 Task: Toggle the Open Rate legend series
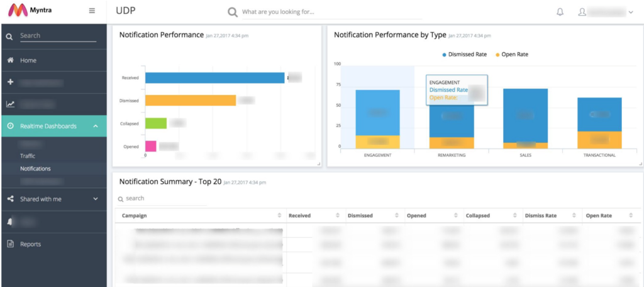click(512, 54)
